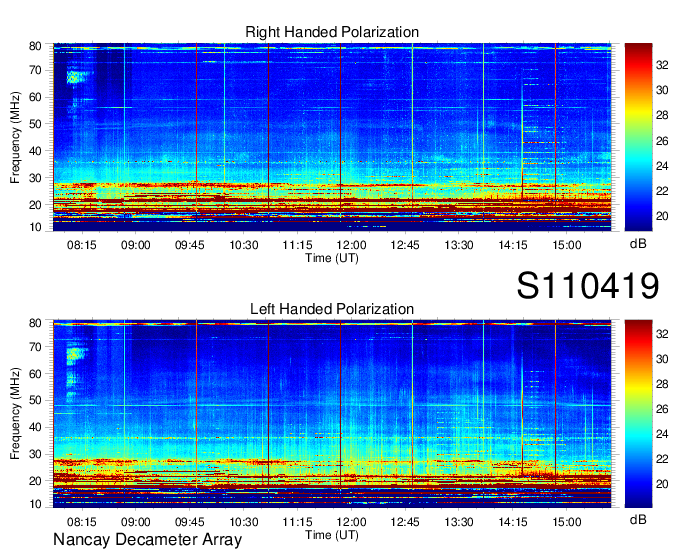680x552 pixels.
Task: Click the 20 MHz tick of the left-handed plot
Action: [x=35, y=481]
